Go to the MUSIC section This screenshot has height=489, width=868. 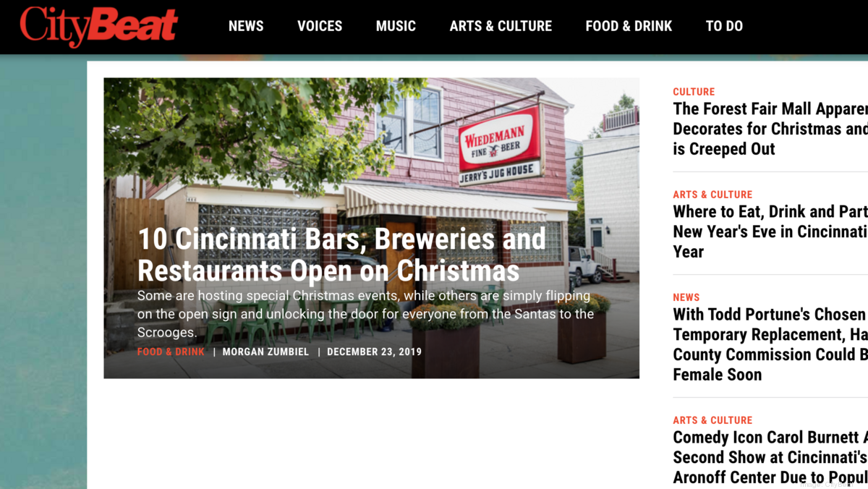[x=396, y=26]
